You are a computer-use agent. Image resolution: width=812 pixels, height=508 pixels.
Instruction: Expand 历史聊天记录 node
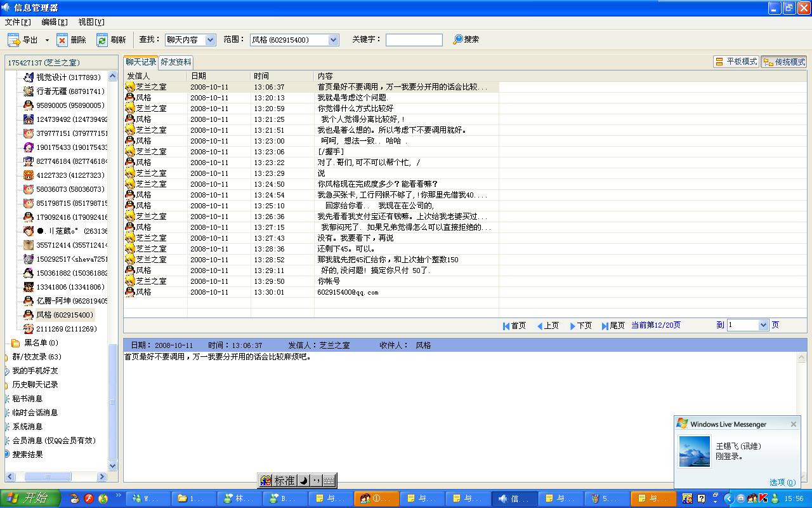coord(35,385)
